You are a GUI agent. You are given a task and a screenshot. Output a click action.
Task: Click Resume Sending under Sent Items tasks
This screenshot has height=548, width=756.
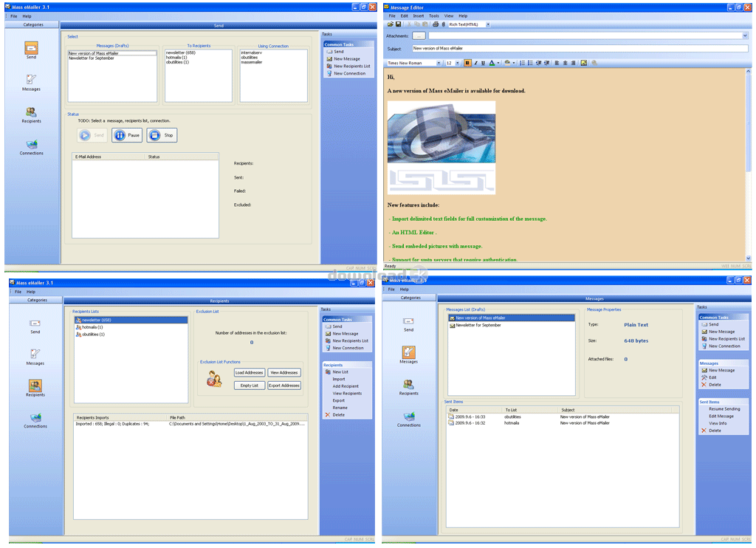coord(724,408)
